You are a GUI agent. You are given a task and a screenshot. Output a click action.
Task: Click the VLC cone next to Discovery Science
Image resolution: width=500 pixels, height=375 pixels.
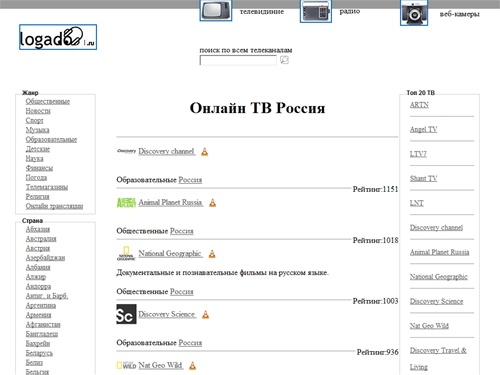[206, 314]
